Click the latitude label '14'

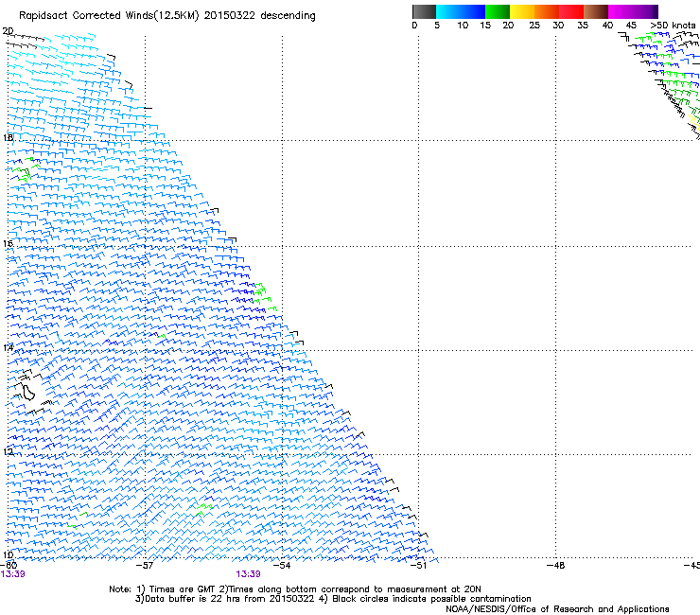coord(8,347)
